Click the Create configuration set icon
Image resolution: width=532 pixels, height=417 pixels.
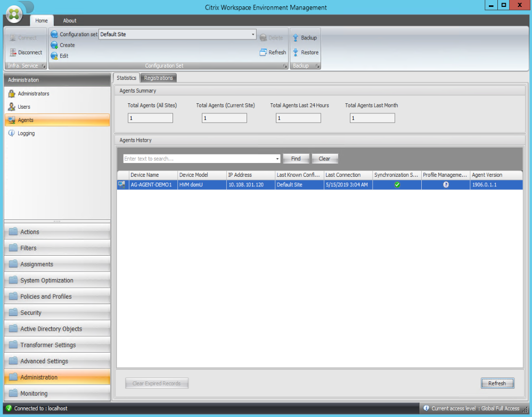pos(54,45)
